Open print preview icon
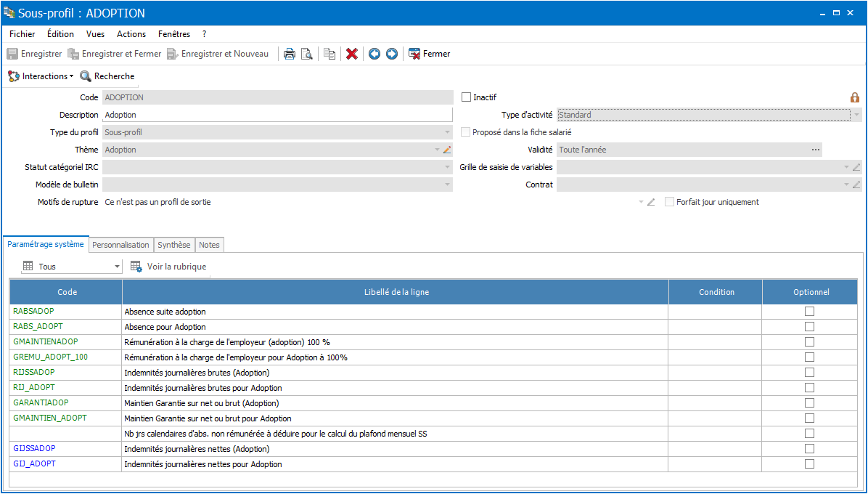Image resolution: width=868 pixels, height=494 pixels. click(x=307, y=54)
